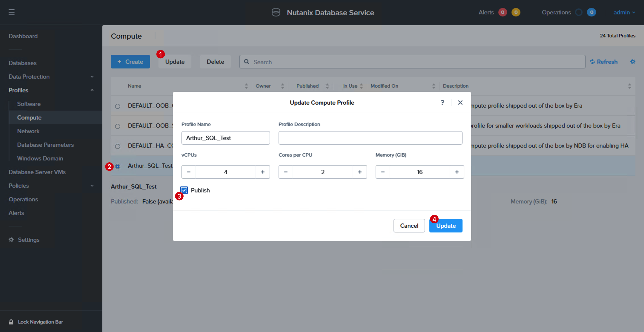Sort table by Description column
This screenshot has width=644, height=332.
[630, 86]
